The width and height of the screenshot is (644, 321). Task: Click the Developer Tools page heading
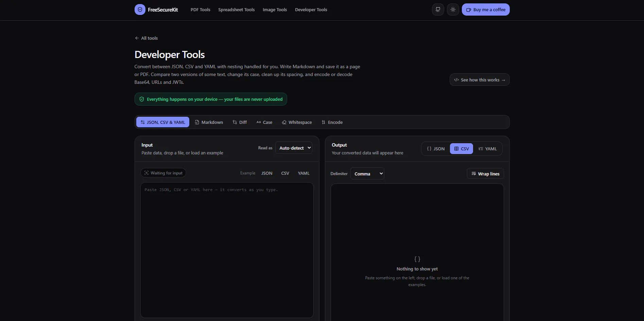(x=170, y=55)
